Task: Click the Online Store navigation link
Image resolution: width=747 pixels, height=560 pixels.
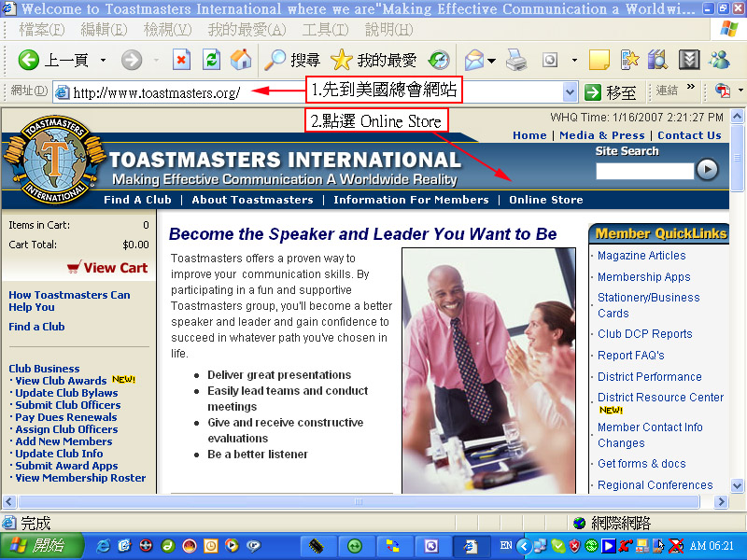Action: pyautogui.click(x=545, y=200)
